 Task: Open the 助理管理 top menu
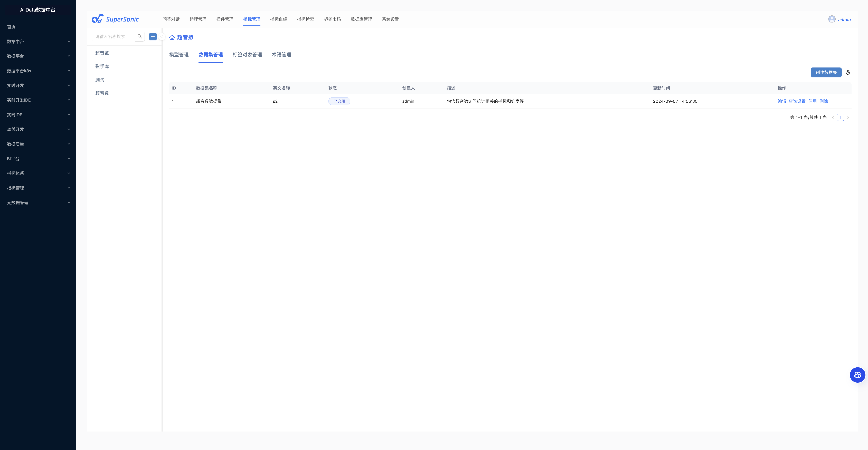tap(198, 19)
